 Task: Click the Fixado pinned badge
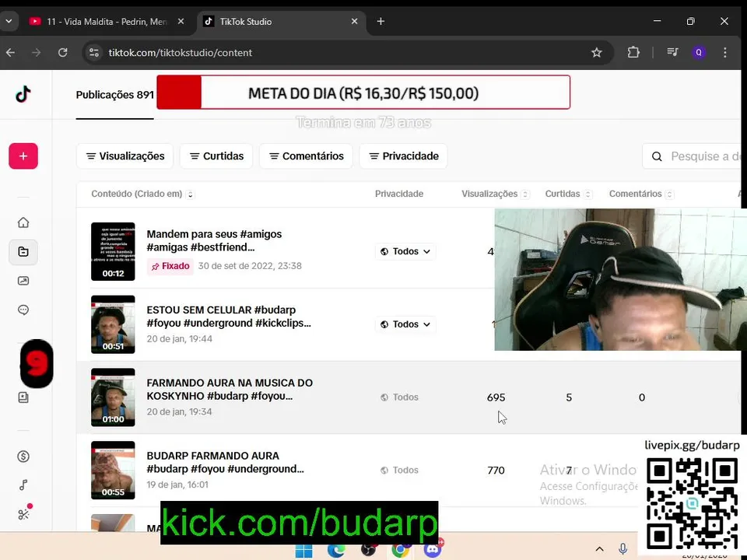(x=170, y=266)
